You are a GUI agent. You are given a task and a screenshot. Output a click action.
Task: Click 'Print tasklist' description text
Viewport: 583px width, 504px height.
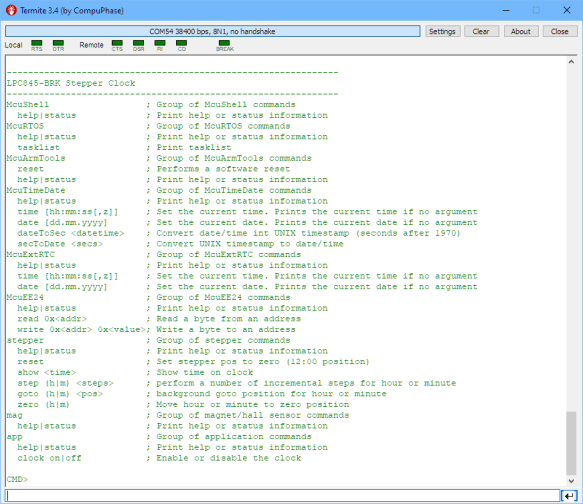[194, 148]
